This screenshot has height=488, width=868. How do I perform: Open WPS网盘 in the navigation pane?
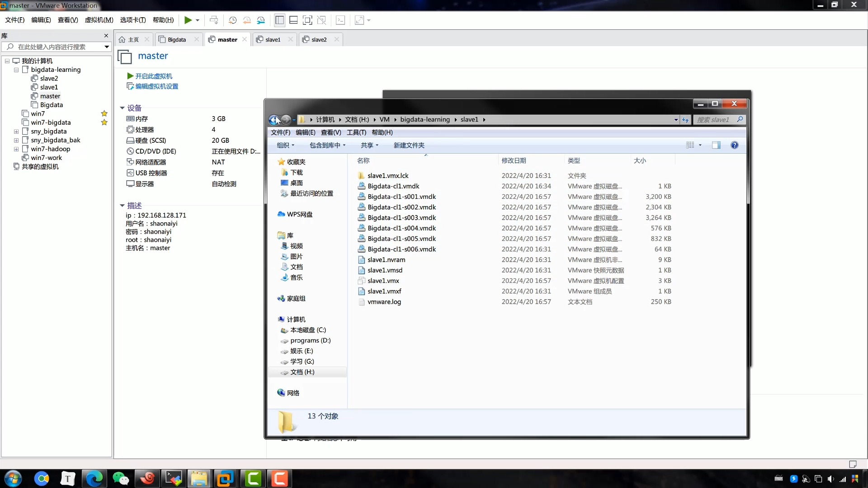300,214
